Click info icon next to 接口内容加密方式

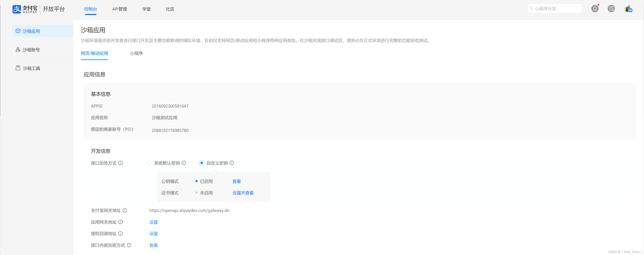click(x=129, y=245)
